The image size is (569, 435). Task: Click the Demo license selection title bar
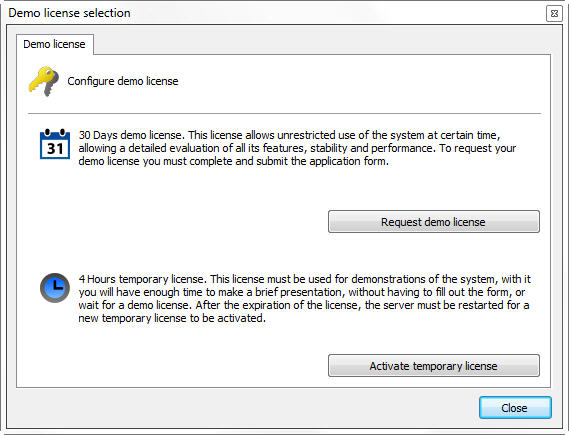coord(69,13)
